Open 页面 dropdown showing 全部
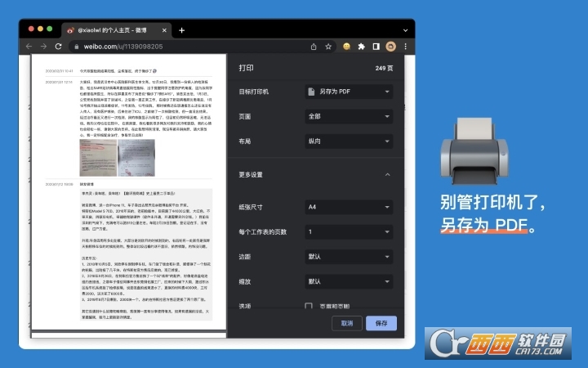 click(349, 116)
